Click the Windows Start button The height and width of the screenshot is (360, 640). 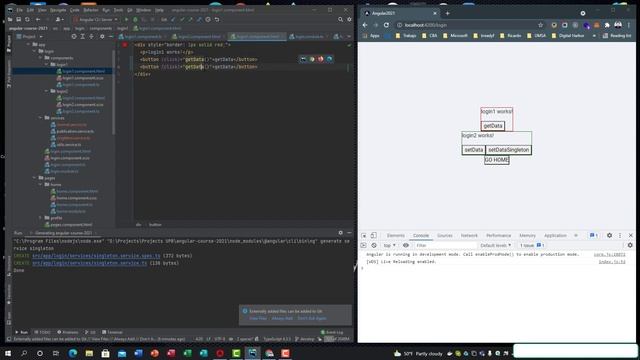8,353
